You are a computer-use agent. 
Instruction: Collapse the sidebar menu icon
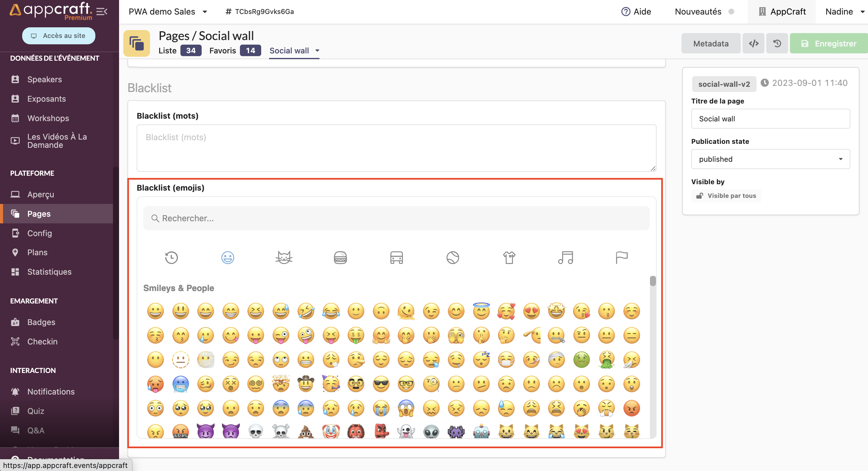[x=102, y=12]
